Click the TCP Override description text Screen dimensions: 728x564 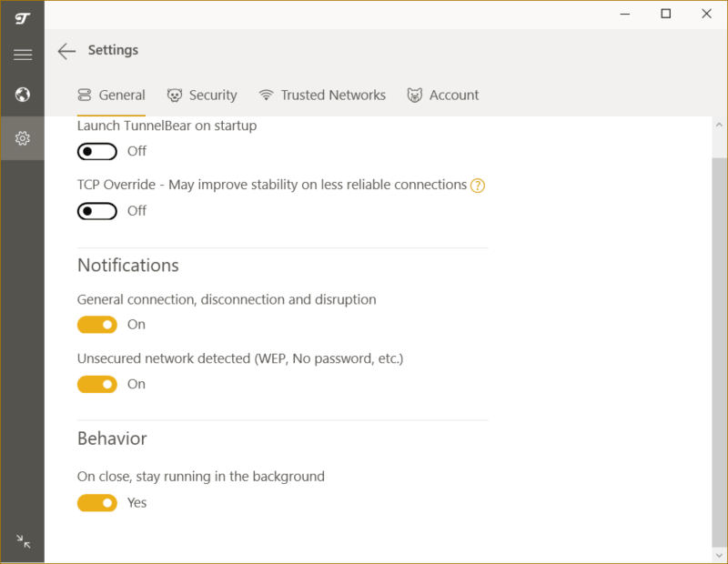tap(272, 185)
